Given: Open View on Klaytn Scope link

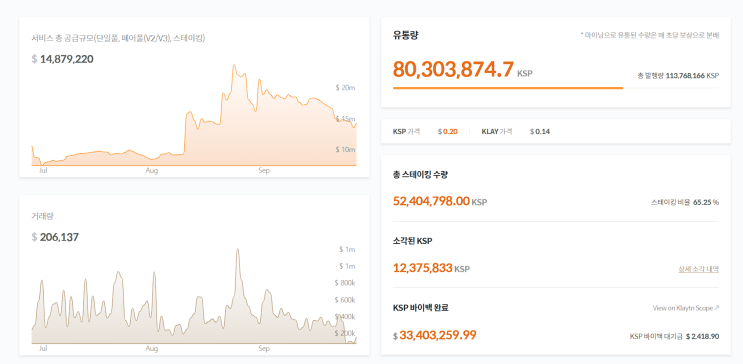Looking at the screenshot, I should coord(686,308).
